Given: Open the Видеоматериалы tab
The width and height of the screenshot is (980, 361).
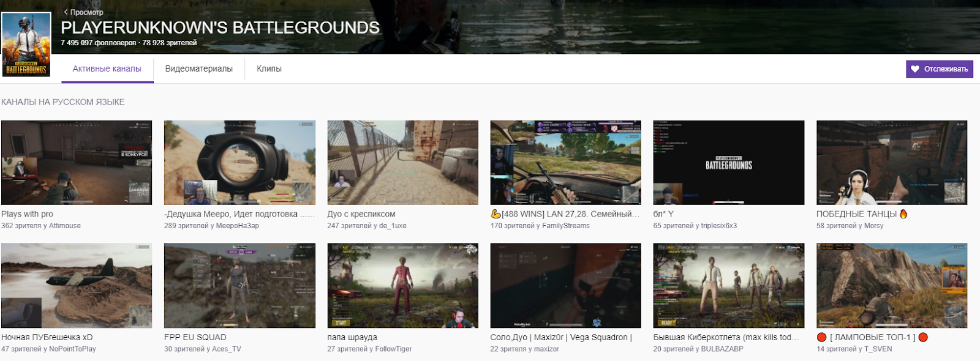Looking at the screenshot, I should (x=199, y=69).
